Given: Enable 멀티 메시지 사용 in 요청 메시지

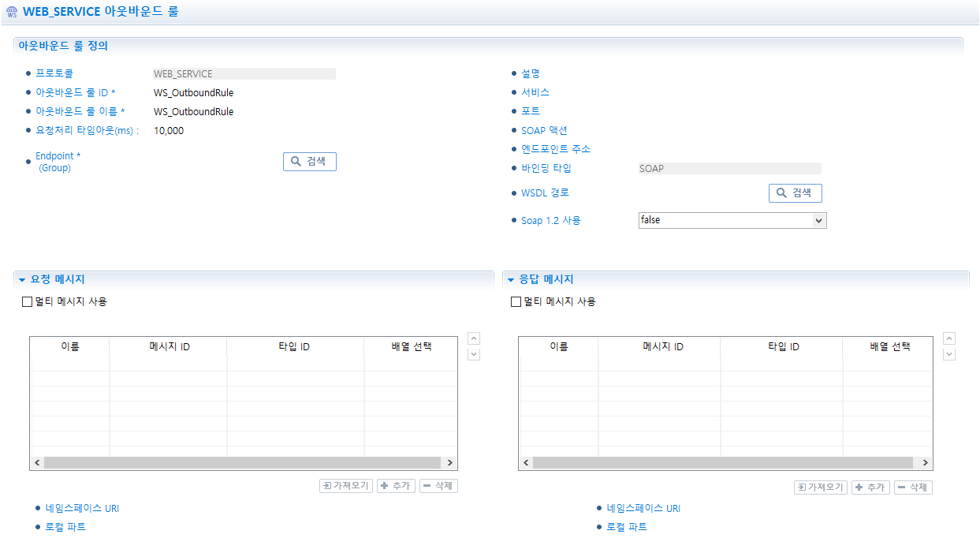Looking at the screenshot, I should tap(28, 301).
